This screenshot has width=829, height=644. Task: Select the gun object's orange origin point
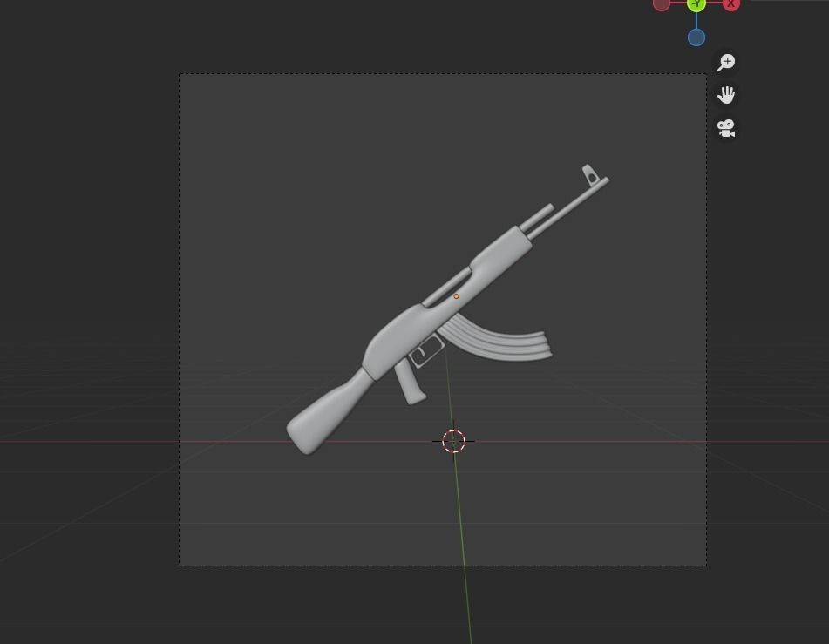tap(456, 296)
